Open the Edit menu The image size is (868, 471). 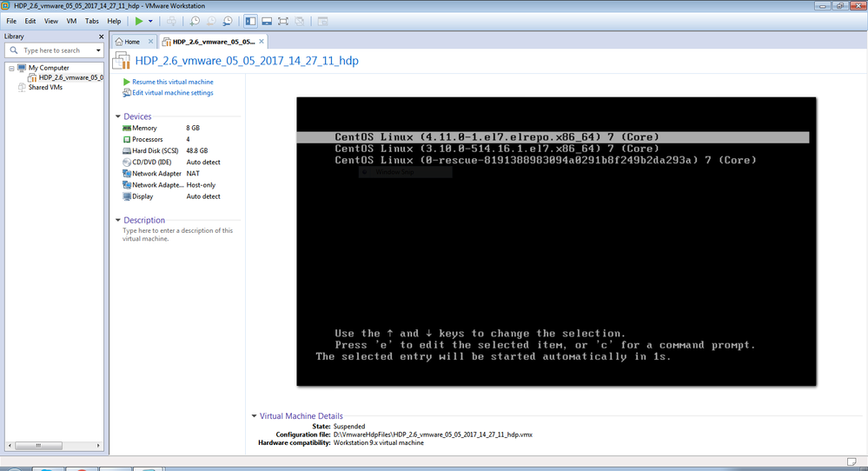[x=30, y=21]
